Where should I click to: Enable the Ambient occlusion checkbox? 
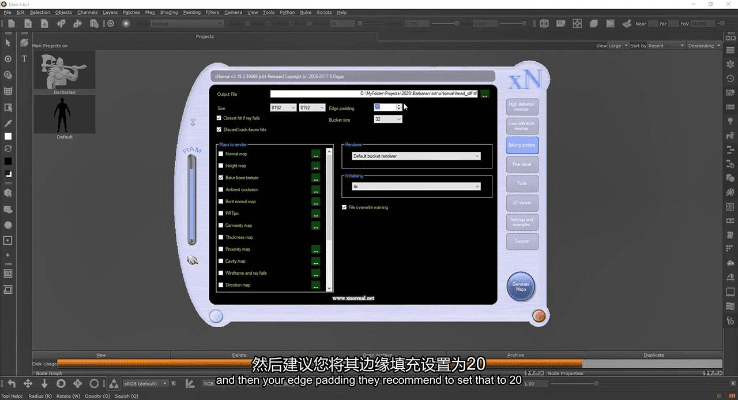221,190
